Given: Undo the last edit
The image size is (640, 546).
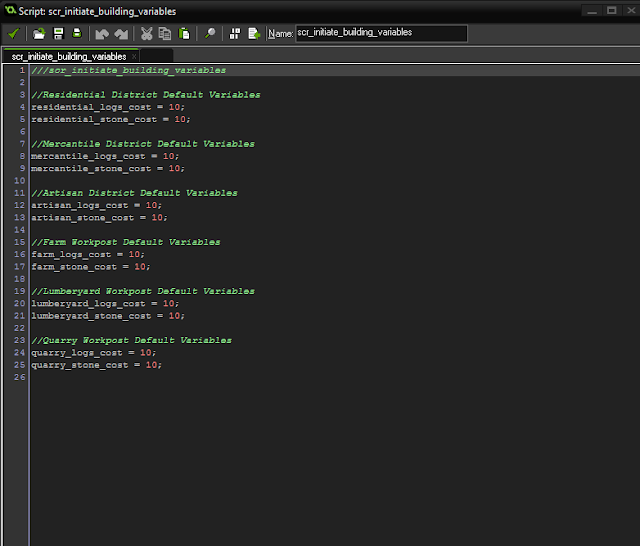Looking at the screenshot, I should [102, 34].
